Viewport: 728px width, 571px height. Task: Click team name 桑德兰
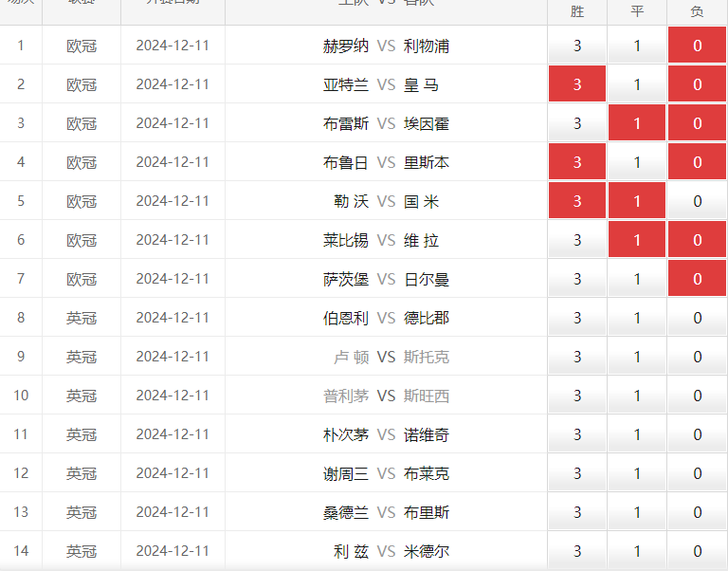click(346, 512)
